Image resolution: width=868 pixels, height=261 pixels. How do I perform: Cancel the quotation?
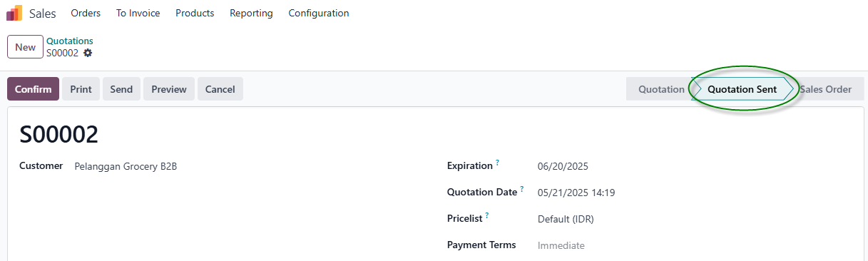[220, 89]
